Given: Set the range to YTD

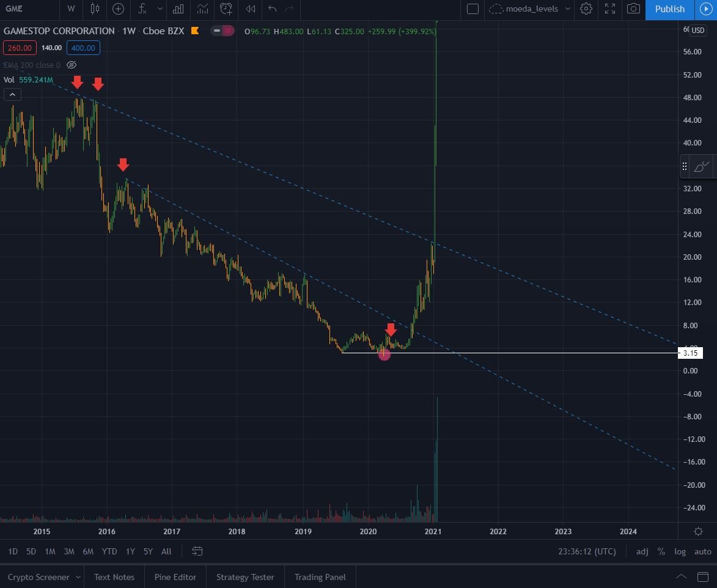Looking at the screenshot, I should [109, 551].
